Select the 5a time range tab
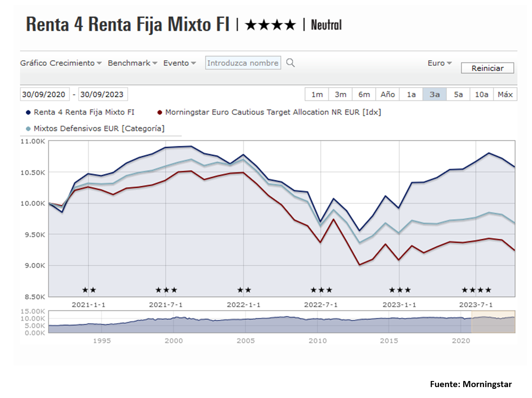Viewport: 532px width, 398px height. [x=458, y=94]
